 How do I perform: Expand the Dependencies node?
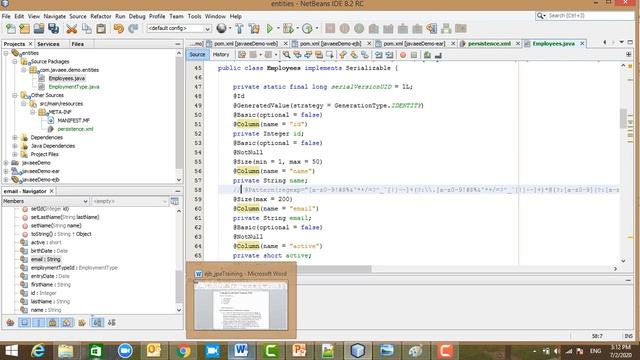point(15,138)
